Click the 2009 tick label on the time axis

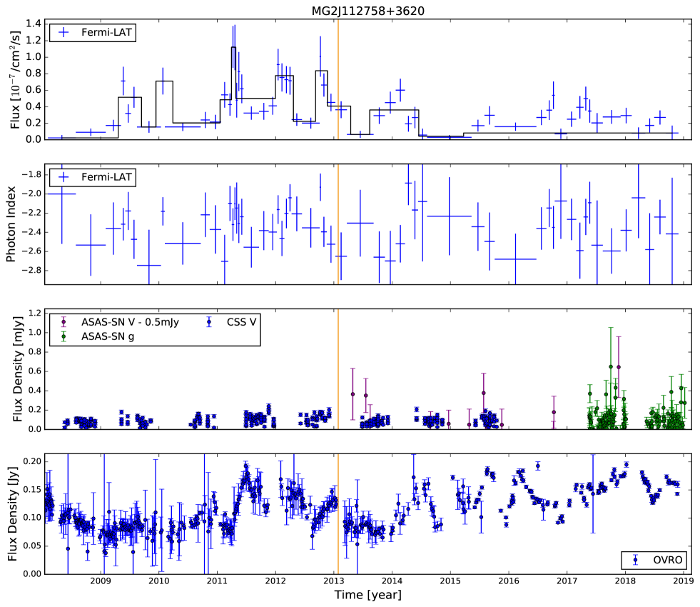point(101,581)
